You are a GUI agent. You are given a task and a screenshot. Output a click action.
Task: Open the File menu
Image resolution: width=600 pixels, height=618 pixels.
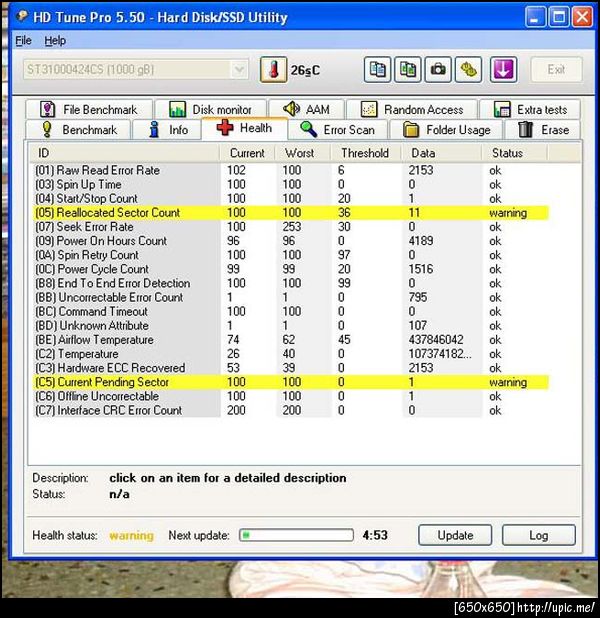click(x=23, y=40)
